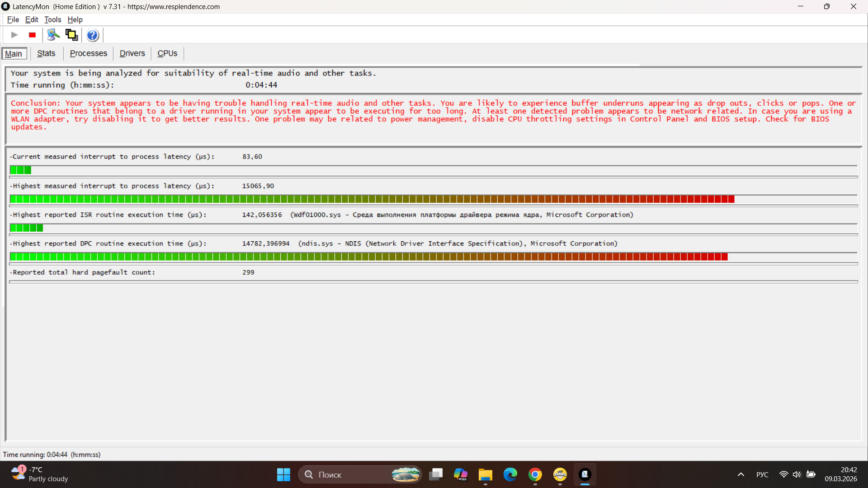This screenshot has height=488, width=868.
Task: Open the Windows Start menu
Action: click(x=283, y=474)
